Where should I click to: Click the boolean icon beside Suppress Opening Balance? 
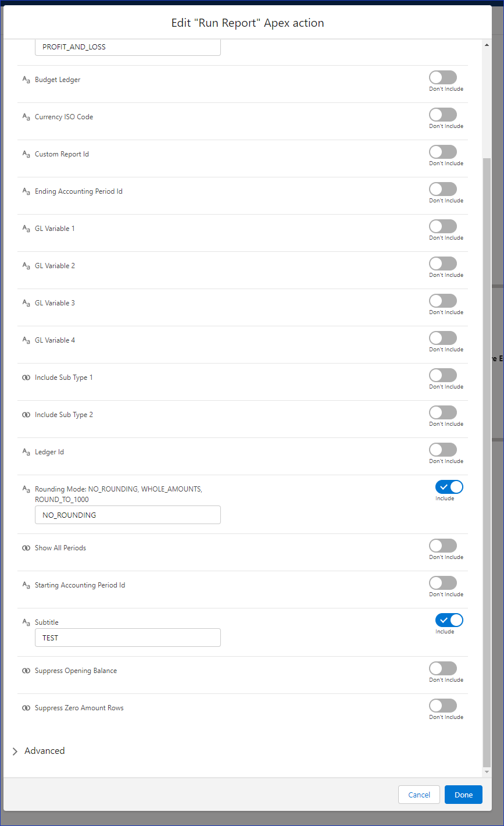pos(26,671)
